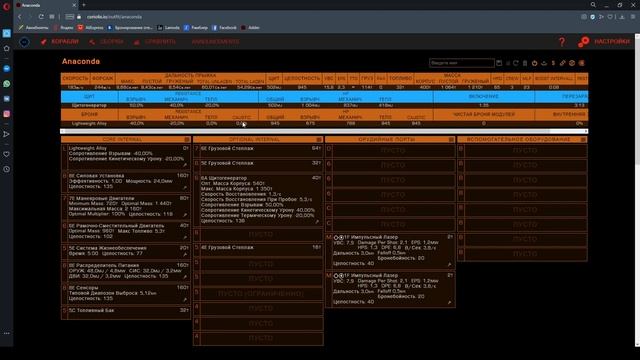Click the export download icon in build toolbar
This screenshot has height=360, width=640.
point(544,63)
